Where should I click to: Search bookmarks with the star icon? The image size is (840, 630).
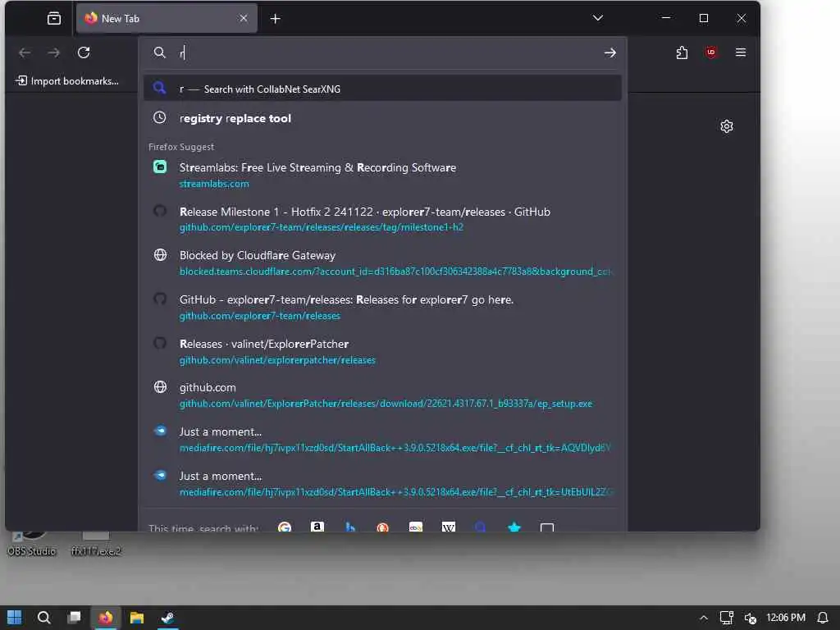coord(514,526)
